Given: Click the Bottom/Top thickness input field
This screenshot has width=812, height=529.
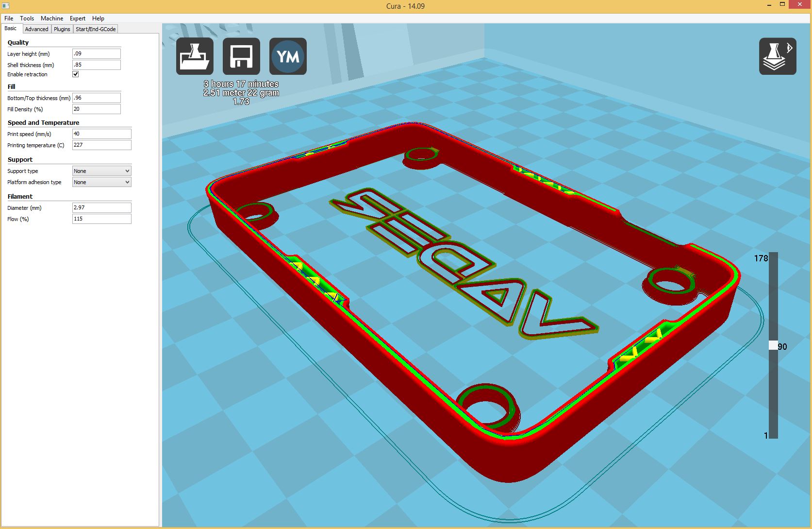Looking at the screenshot, I should pyautogui.click(x=97, y=98).
